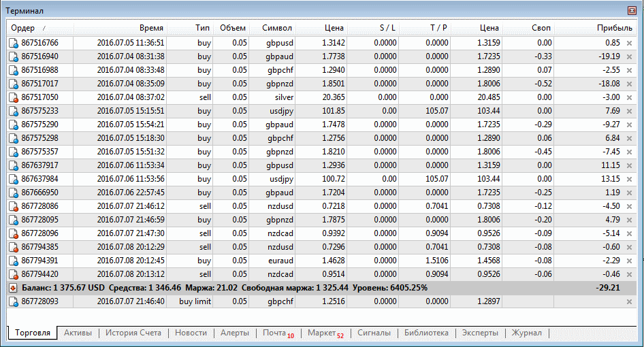Image resolution: width=644 pixels, height=347 pixels.
Task: Close nzdcad order 867728096 via X
Action: 629,233
